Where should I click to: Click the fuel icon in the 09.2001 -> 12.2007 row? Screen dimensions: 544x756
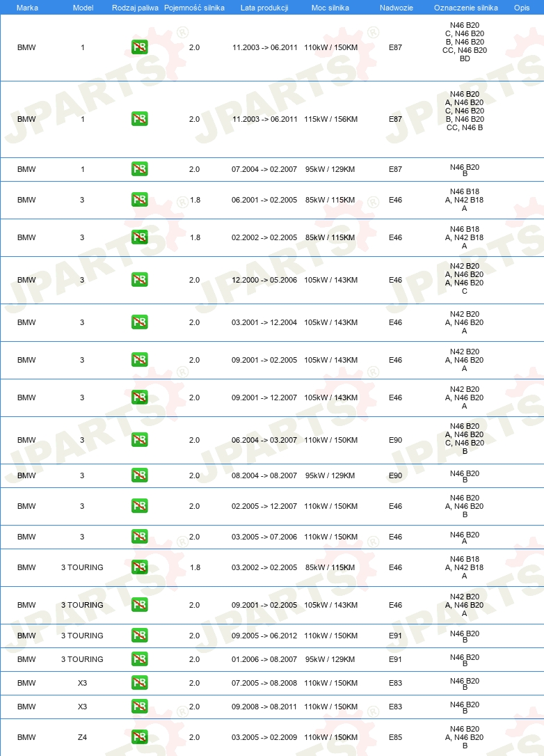click(140, 397)
